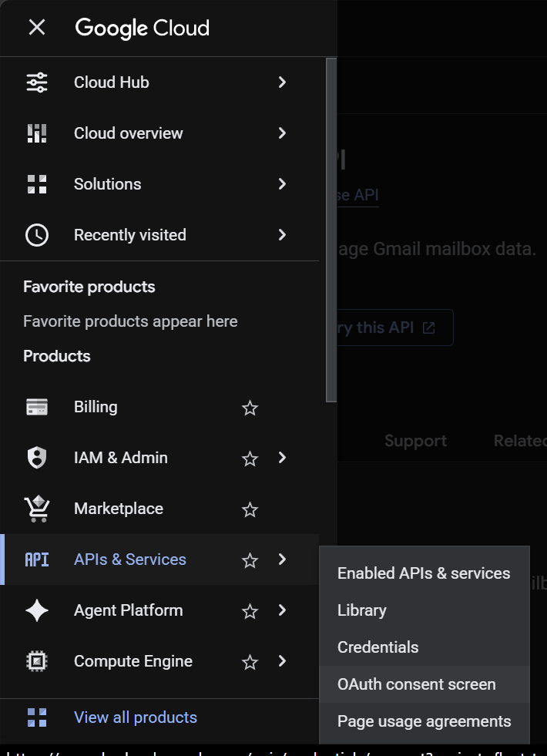Click the 'Favorite products' heading text
547x756 pixels.
89,287
